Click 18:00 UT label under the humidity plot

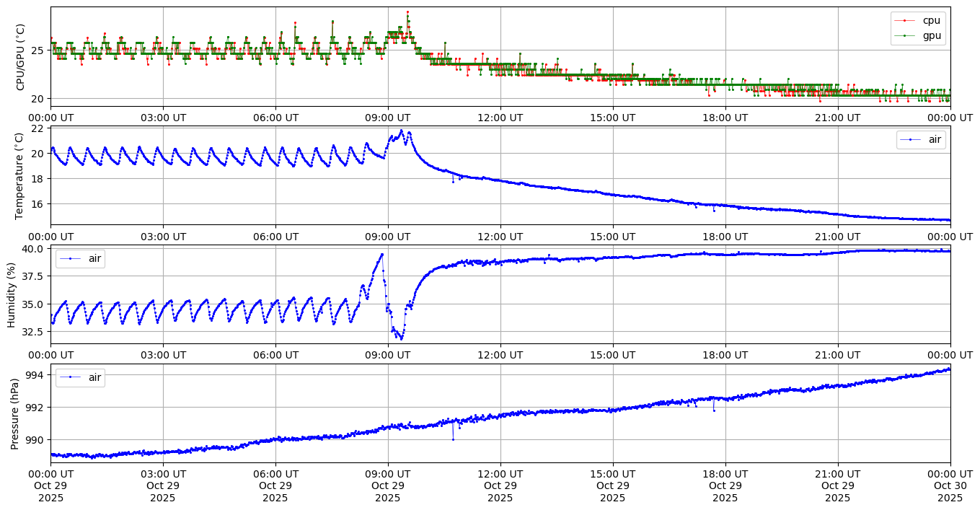[725, 355]
